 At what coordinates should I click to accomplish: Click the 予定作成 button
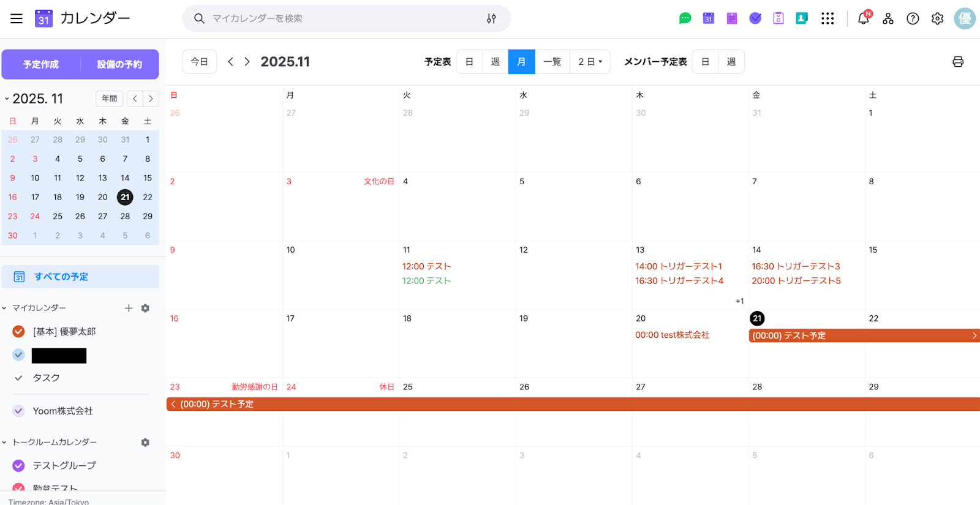pyautogui.click(x=41, y=64)
